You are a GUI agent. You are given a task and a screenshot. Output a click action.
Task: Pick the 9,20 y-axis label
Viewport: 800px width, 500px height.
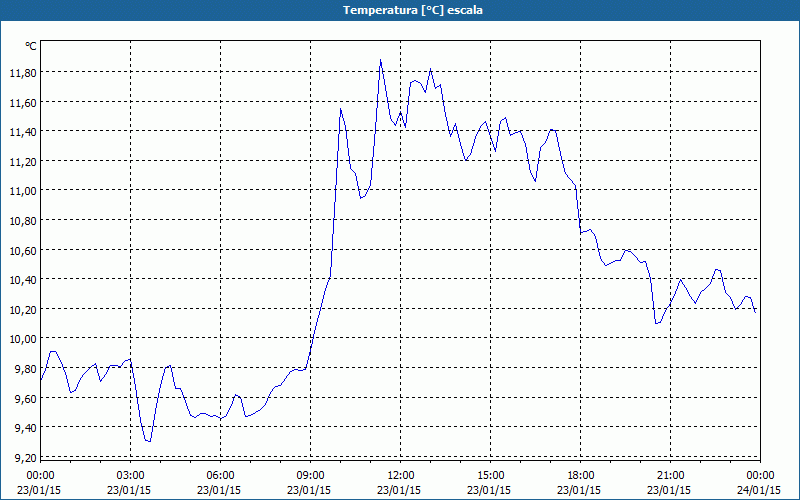26,457
